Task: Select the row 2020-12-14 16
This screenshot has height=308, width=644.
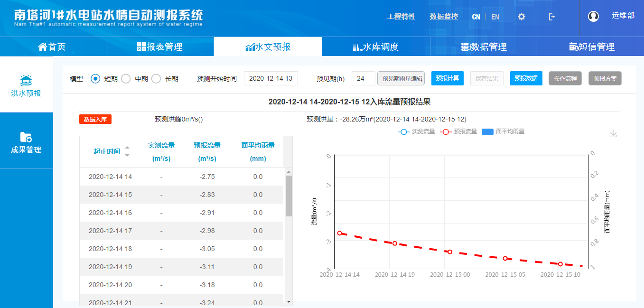Action: 181,213
